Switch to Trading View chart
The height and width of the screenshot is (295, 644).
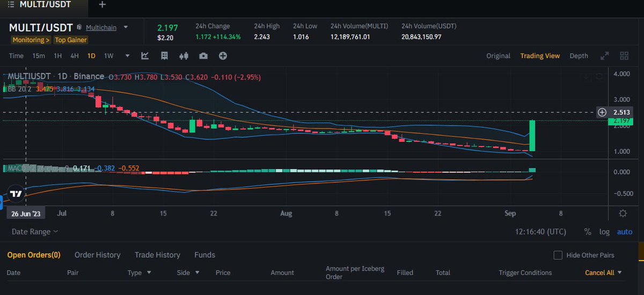(540, 56)
